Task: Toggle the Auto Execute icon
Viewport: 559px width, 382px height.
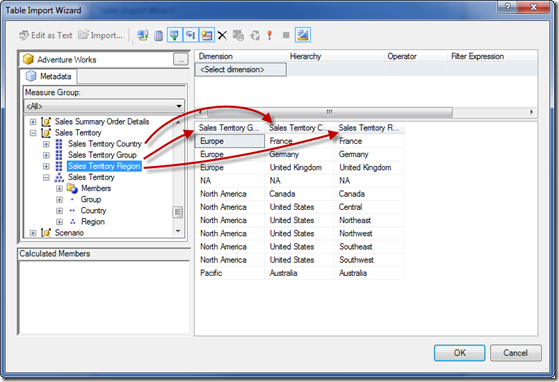Action: pos(191,35)
